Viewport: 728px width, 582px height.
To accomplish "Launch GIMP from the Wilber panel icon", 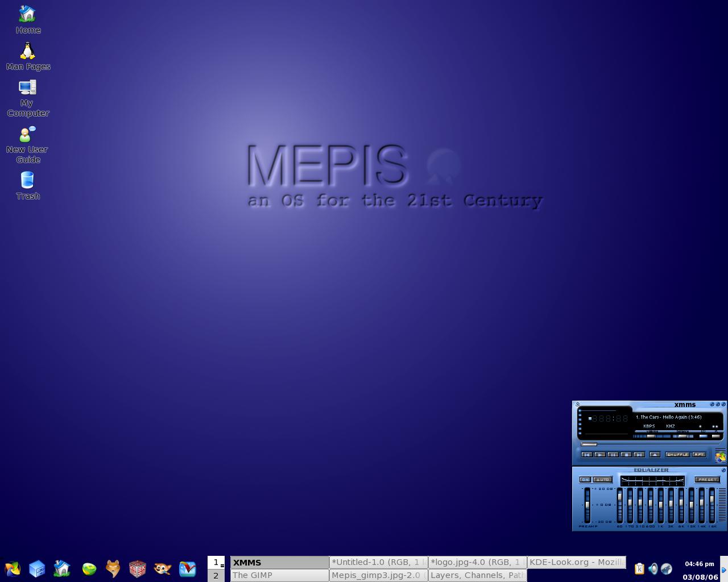I will pos(163,568).
